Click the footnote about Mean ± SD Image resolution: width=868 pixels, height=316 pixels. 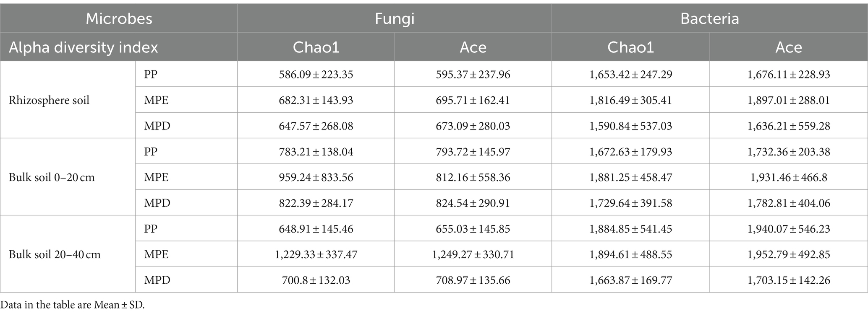coord(73,305)
